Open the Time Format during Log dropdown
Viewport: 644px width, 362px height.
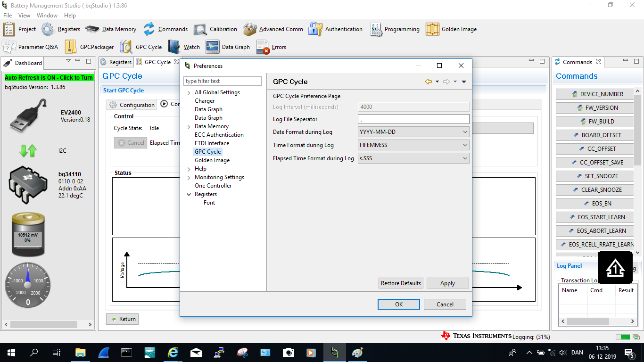413,145
